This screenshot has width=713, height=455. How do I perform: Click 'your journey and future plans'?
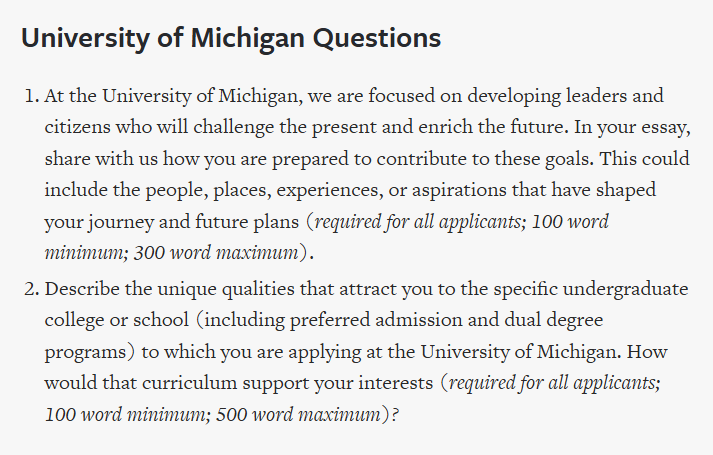coord(172,222)
